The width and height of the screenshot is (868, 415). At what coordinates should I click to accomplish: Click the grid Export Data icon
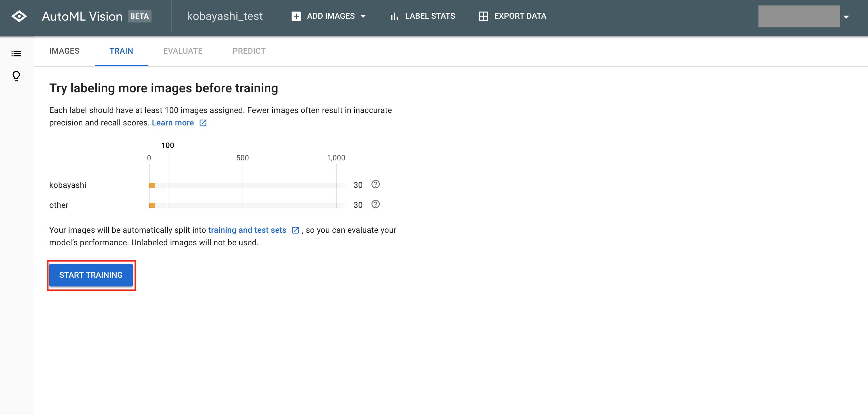(x=483, y=16)
